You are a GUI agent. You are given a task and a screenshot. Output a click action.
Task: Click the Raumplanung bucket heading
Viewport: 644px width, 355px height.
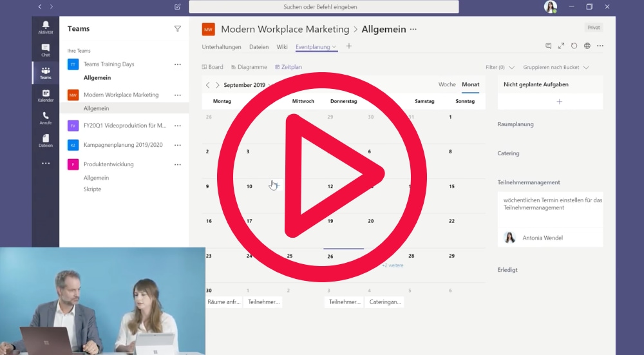(x=515, y=124)
